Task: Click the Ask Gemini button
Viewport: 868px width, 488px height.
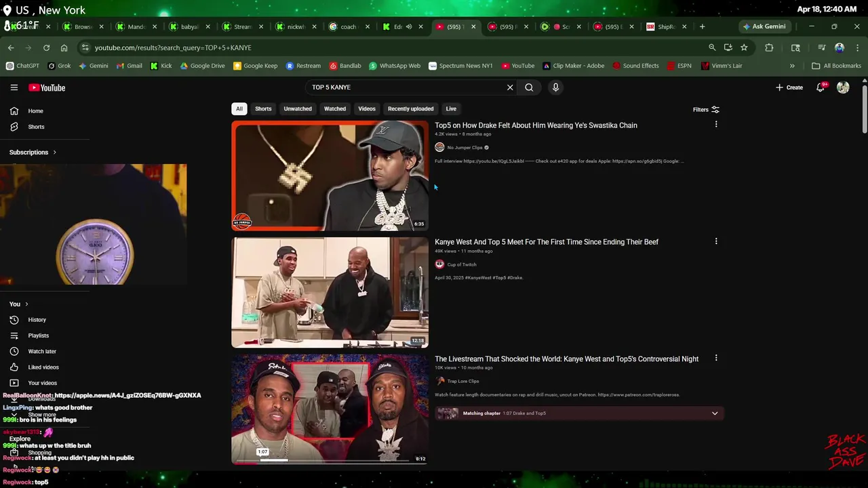Action: pos(764,26)
